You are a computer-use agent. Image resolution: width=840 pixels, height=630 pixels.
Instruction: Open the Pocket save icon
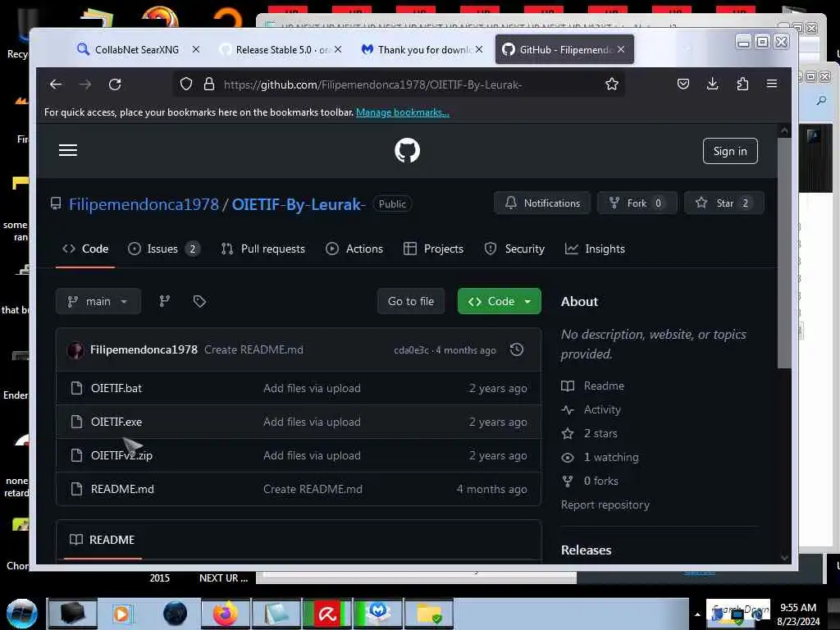[683, 84]
